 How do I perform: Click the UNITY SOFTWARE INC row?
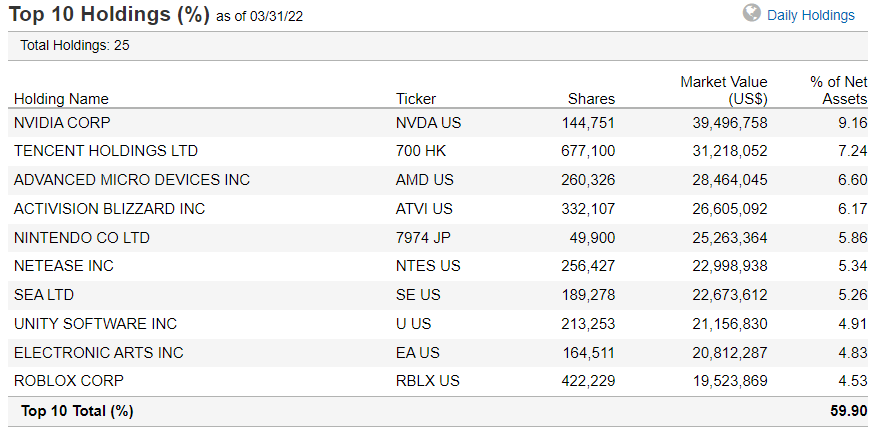pos(95,324)
